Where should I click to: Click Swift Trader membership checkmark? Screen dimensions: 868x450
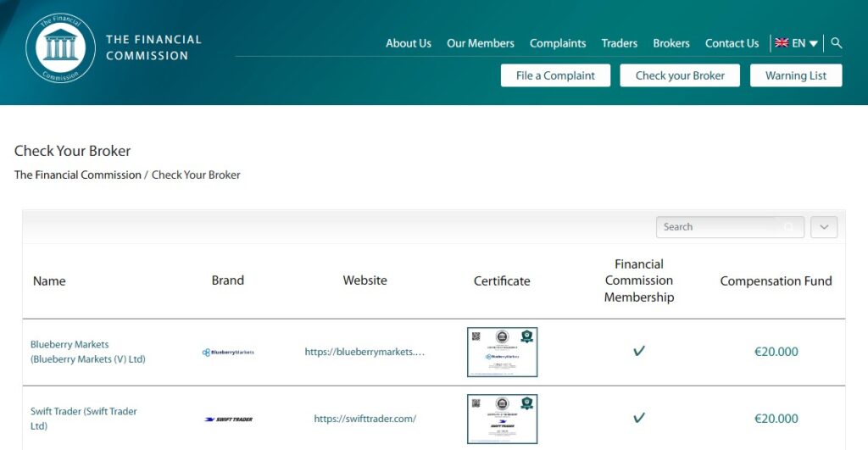click(639, 418)
